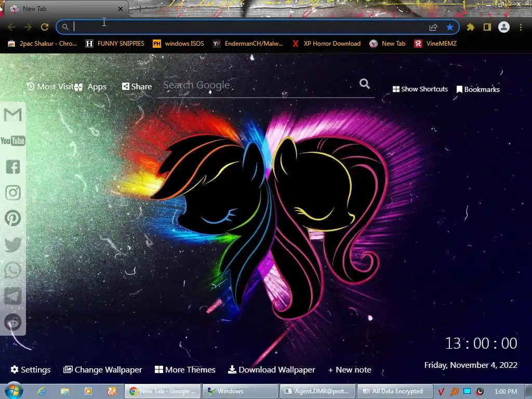The width and height of the screenshot is (532, 399).
Task: Open the 2pac Shakur bookmark
Action: [x=43, y=44]
